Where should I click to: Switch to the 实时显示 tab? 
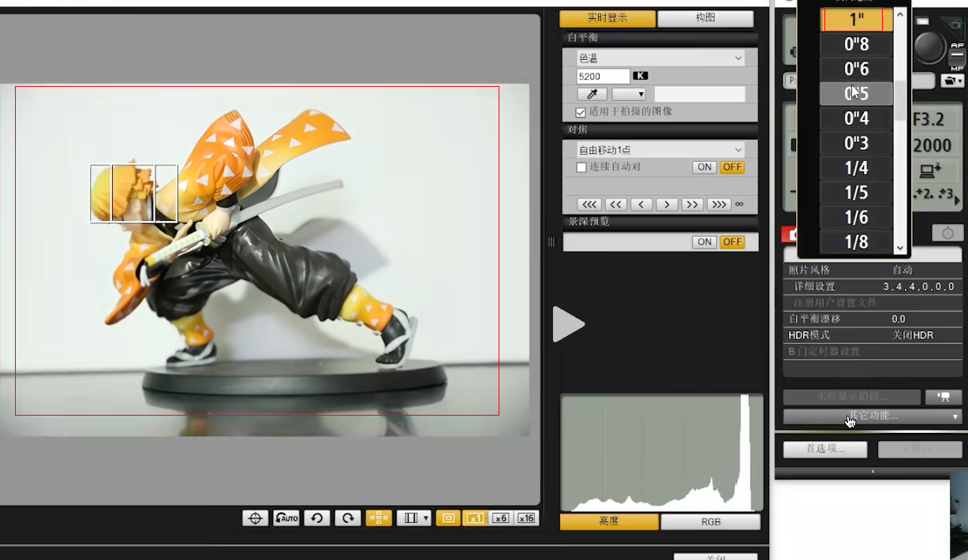click(607, 18)
